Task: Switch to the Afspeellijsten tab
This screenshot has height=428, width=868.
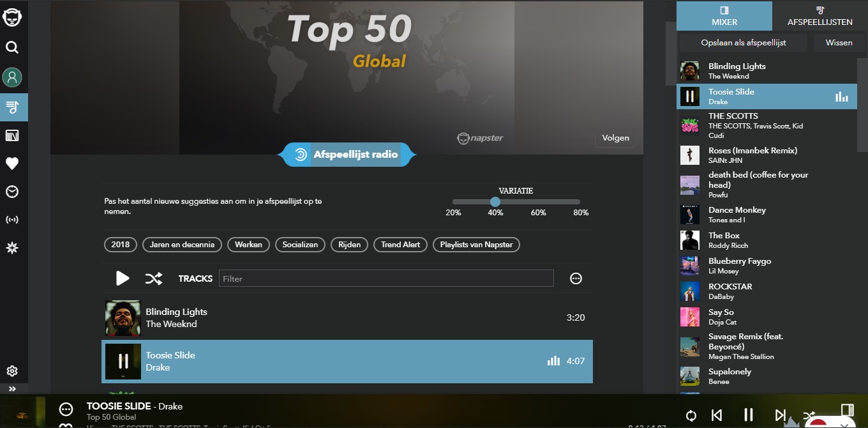Action: [820, 16]
